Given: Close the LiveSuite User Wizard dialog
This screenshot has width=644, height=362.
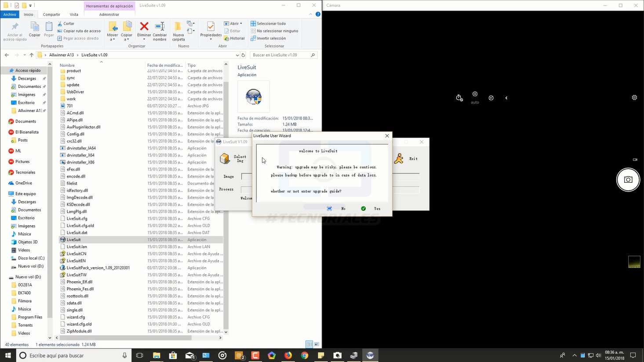Looking at the screenshot, I should tap(387, 136).
